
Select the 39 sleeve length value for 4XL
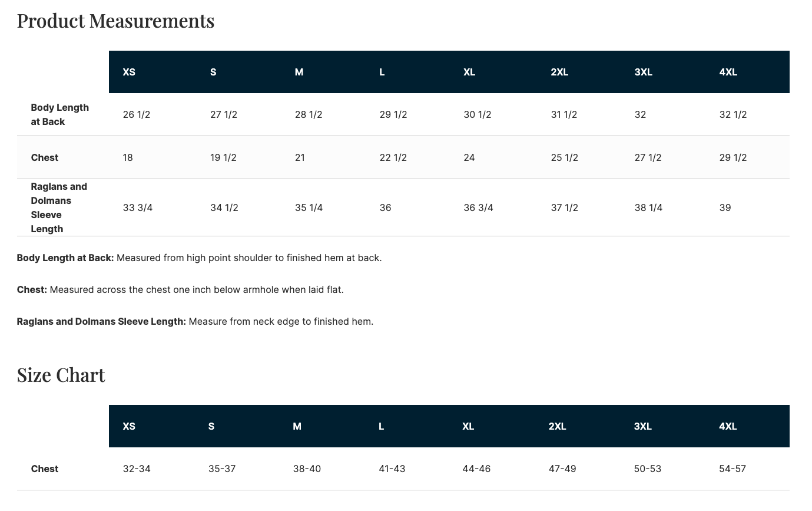click(725, 207)
